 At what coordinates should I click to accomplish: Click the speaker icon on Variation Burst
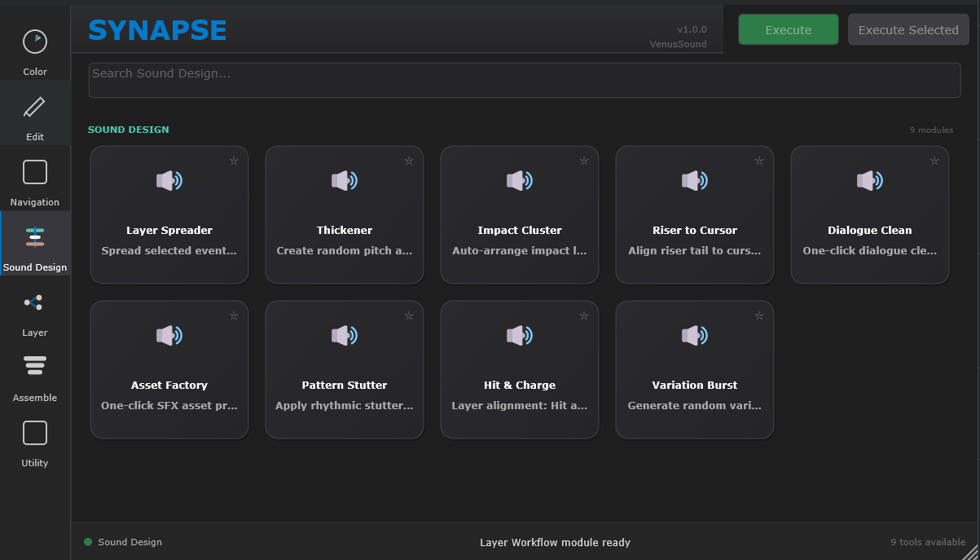pos(695,335)
